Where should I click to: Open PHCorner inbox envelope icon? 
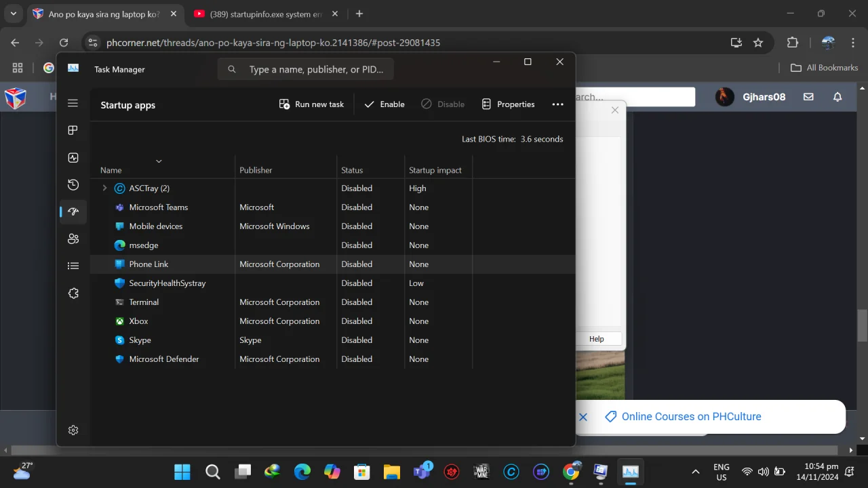[x=808, y=97]
